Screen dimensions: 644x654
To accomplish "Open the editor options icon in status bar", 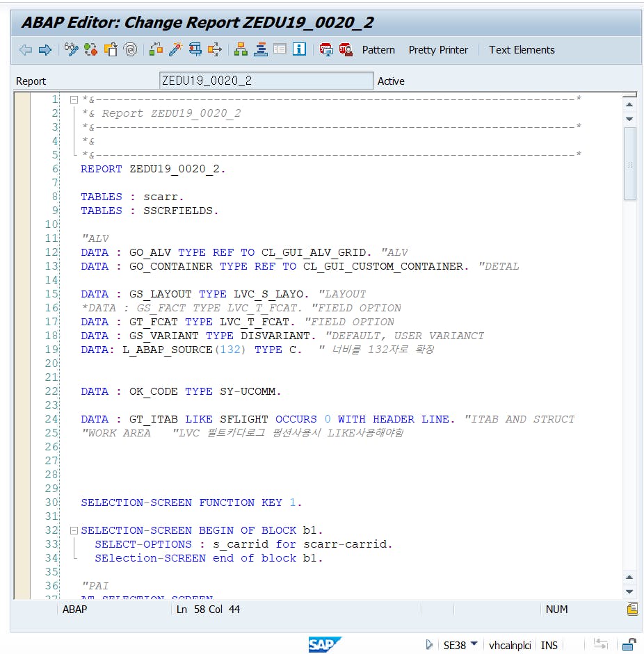I will (x=632, y=609).
